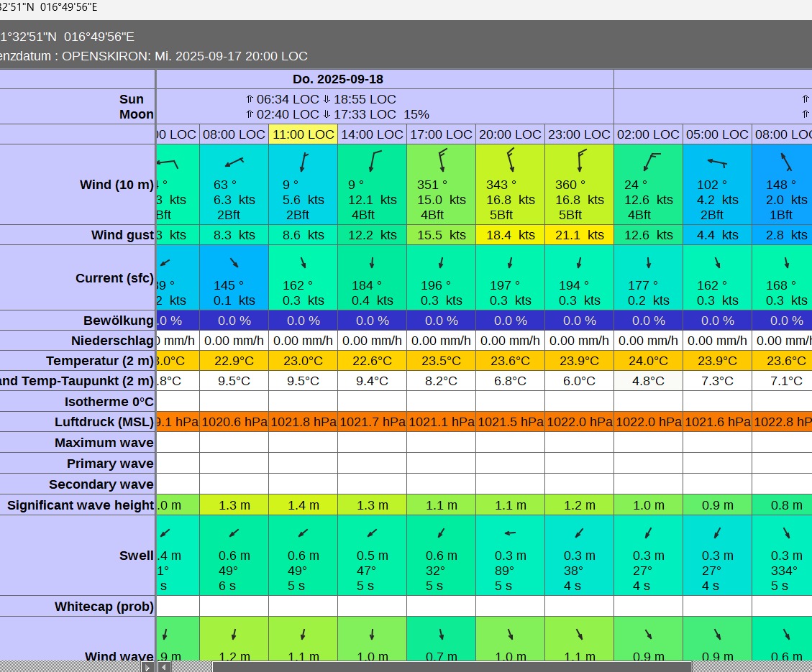812x672 pixels.
Task: Click the wind barb icon for 11:00 LOC
Action: click(x=304, y=162)
